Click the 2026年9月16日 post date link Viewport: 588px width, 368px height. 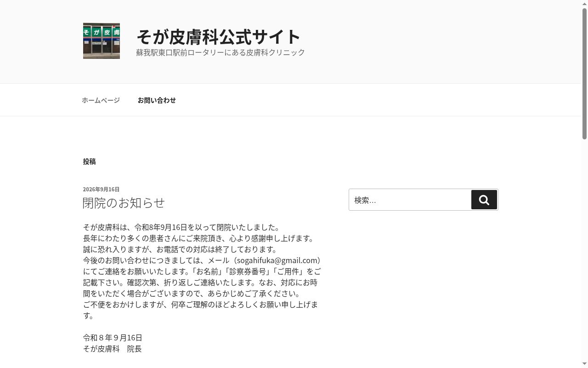pos(101,190)
